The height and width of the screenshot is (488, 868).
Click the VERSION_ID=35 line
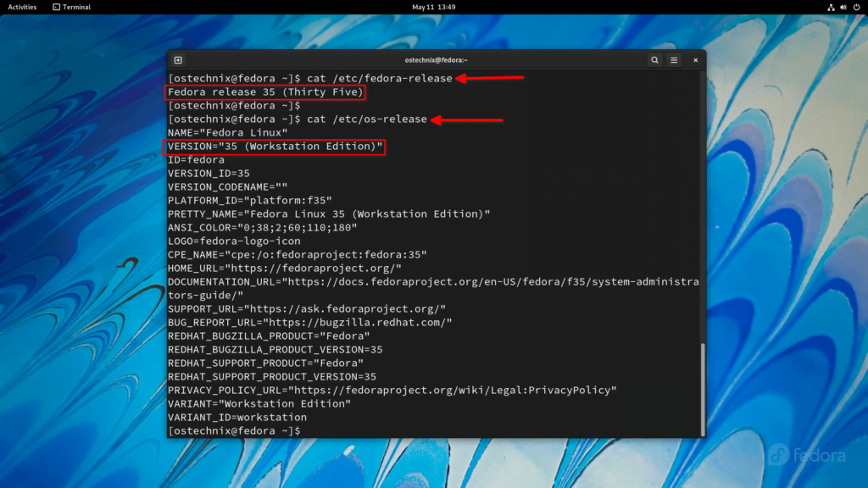pos(209,173)
